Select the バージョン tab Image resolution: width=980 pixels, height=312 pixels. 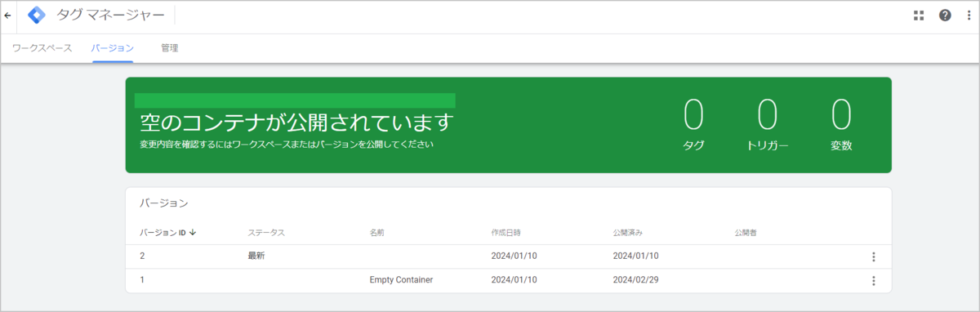[113, 48]
